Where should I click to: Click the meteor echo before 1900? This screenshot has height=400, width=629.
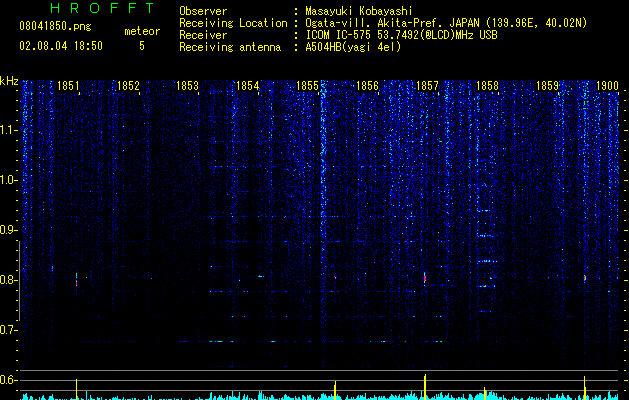point(585,278)
